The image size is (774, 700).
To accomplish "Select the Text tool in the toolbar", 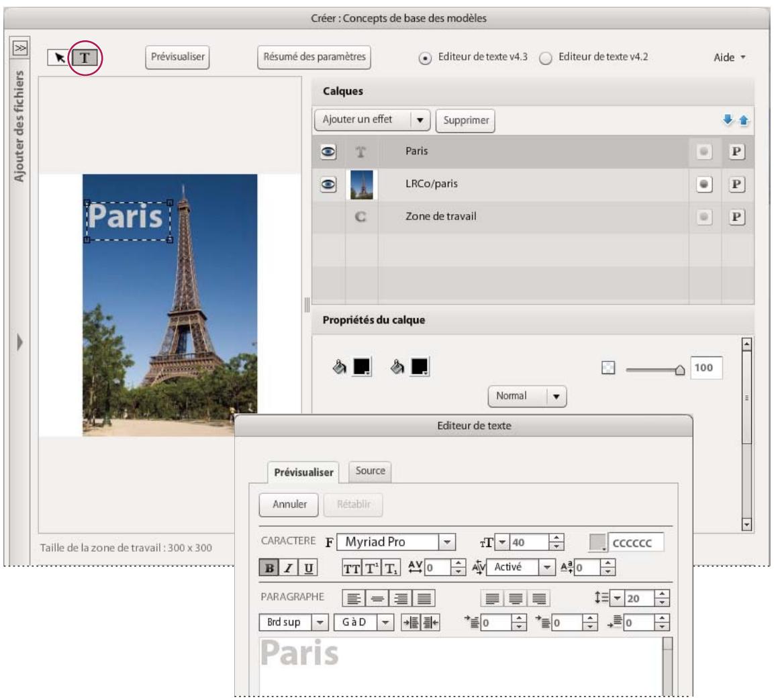I will (x=85, y=58).
